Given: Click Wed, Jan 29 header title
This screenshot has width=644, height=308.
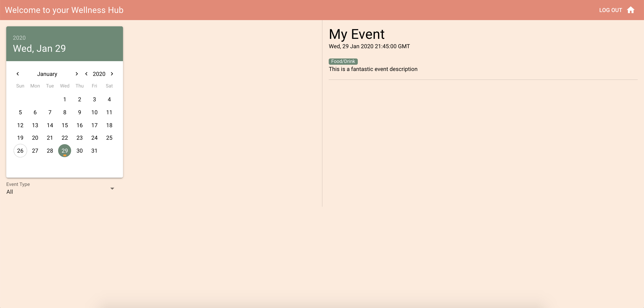Looking at the screenshot, I should click(39, 48).
